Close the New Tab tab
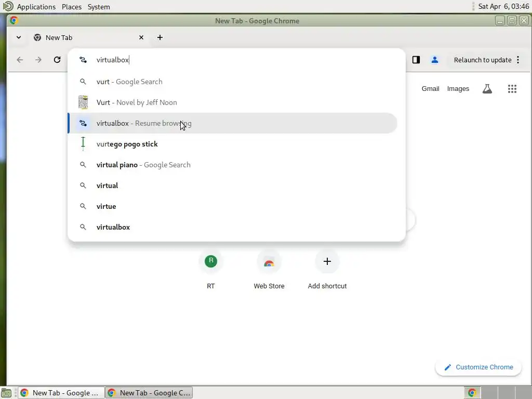The image size is (532, 399). click(x=141, y=37)
